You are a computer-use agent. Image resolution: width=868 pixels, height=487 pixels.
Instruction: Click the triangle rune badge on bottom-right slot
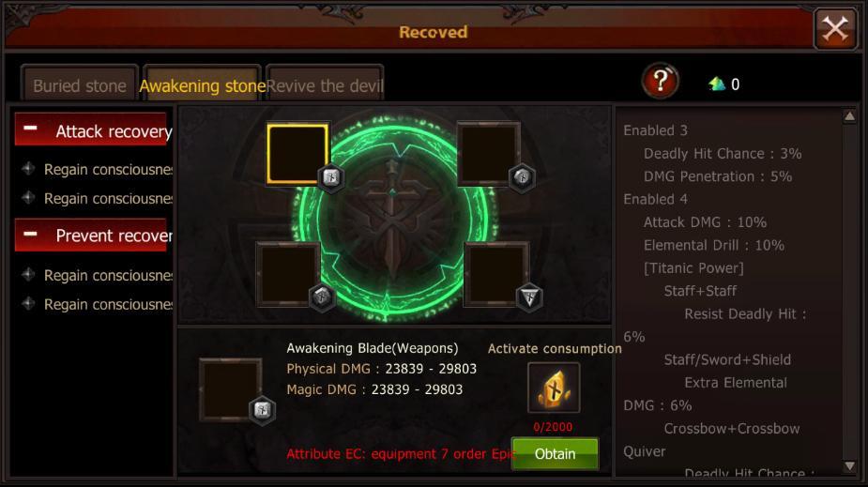[x=530, y=297]
